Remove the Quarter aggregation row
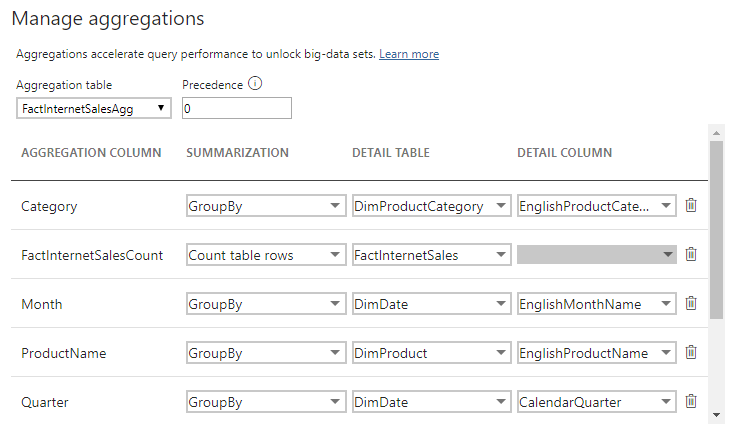This screenshot has height=448, width=748. [x=691, y=401]
